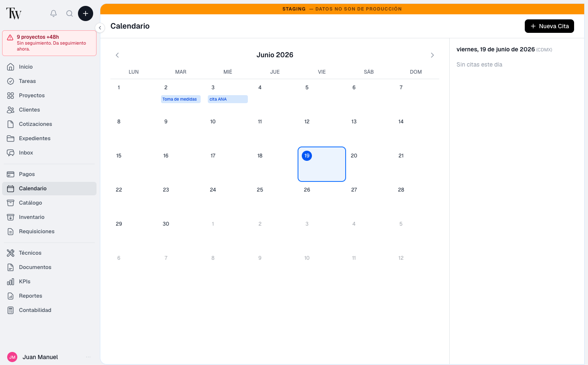Click the KPIs bar chart icon
The width and height of the screenshot is (588, 365).
11,282
